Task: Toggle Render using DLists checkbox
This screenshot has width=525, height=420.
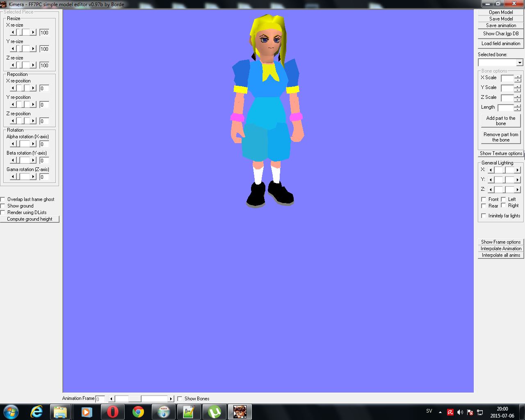Action: [3, 212]
